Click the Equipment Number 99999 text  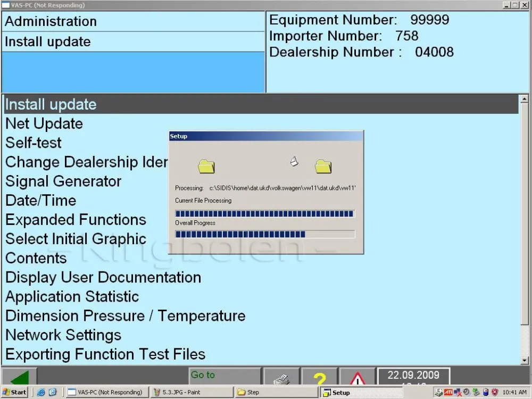click(x=359, y=20)
